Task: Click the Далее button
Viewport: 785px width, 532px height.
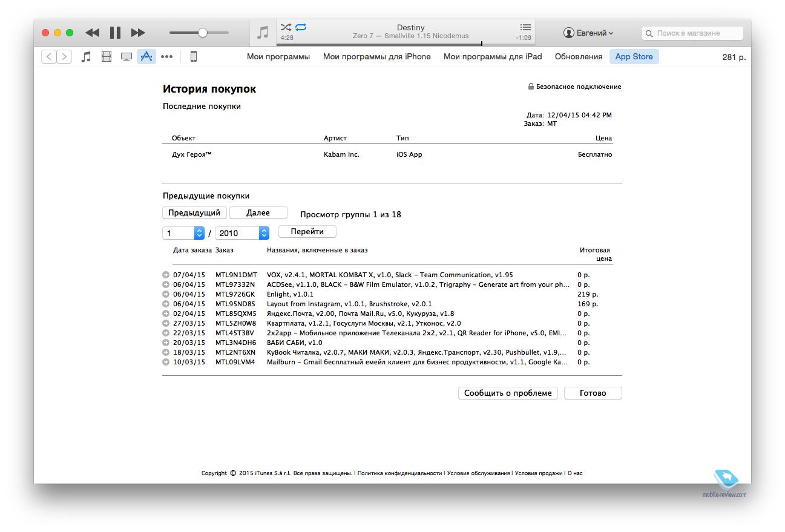Action: pyautogui.click(x=258, y=213)
